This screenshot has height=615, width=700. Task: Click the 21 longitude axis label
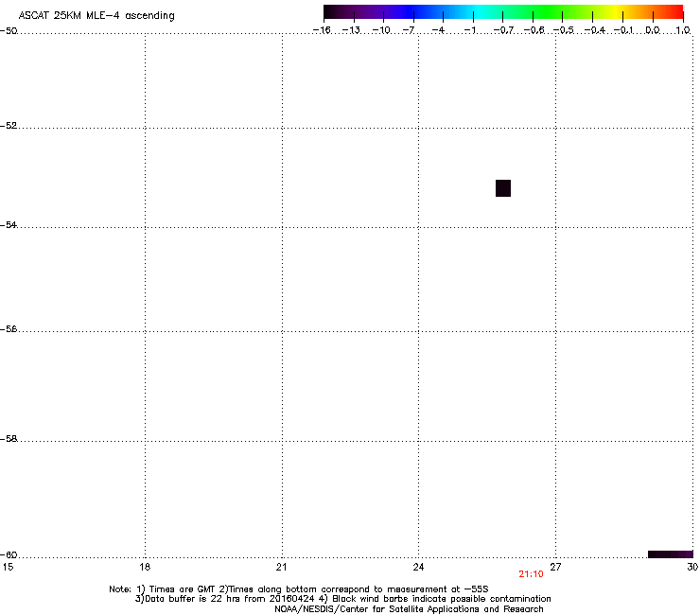(281, 567)
